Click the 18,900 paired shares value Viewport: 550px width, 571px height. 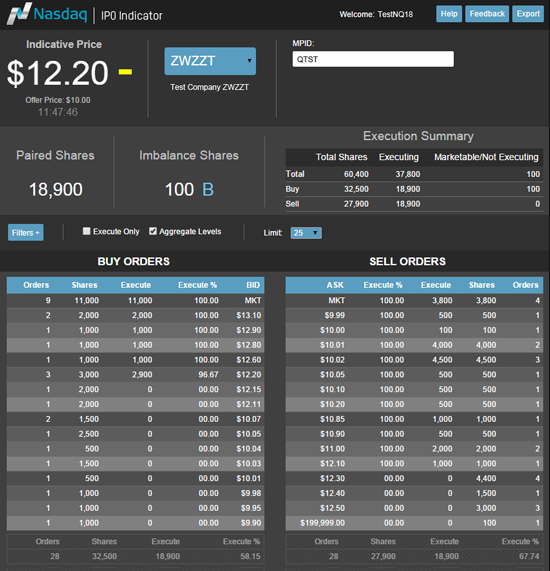[56, 189]
